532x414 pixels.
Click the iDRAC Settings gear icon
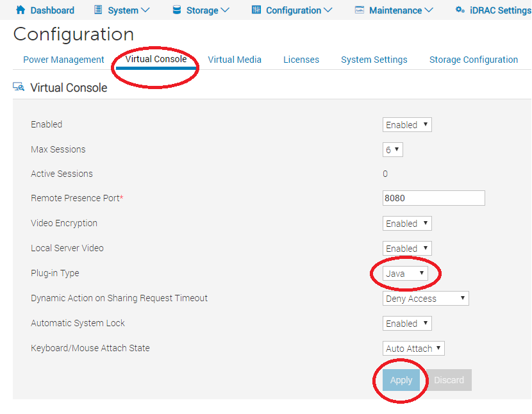(x=459, y=10)
